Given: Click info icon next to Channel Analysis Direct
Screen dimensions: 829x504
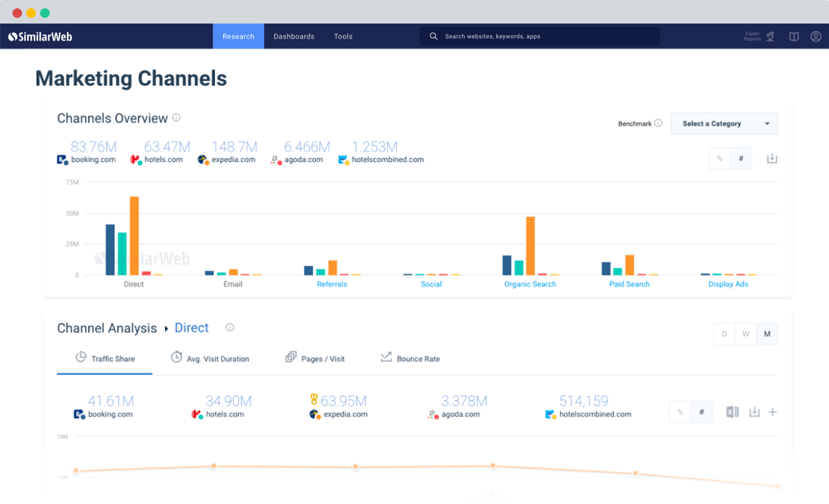Looking at the screenshot, I should point(230,327).
